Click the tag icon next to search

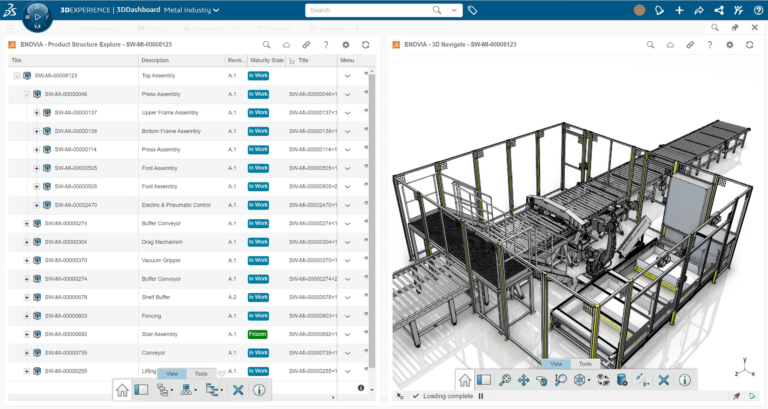coord(473,10)
